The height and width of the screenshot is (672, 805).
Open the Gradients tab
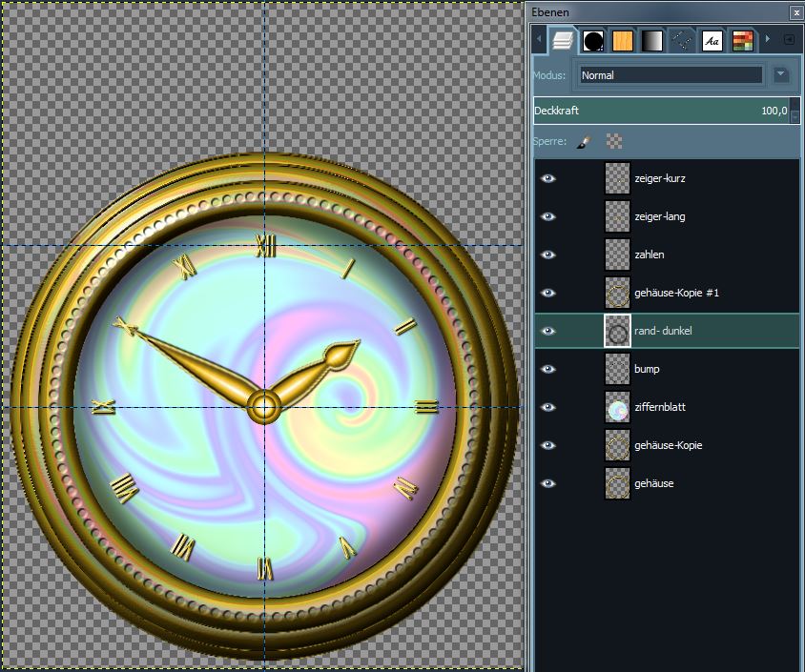652,41
